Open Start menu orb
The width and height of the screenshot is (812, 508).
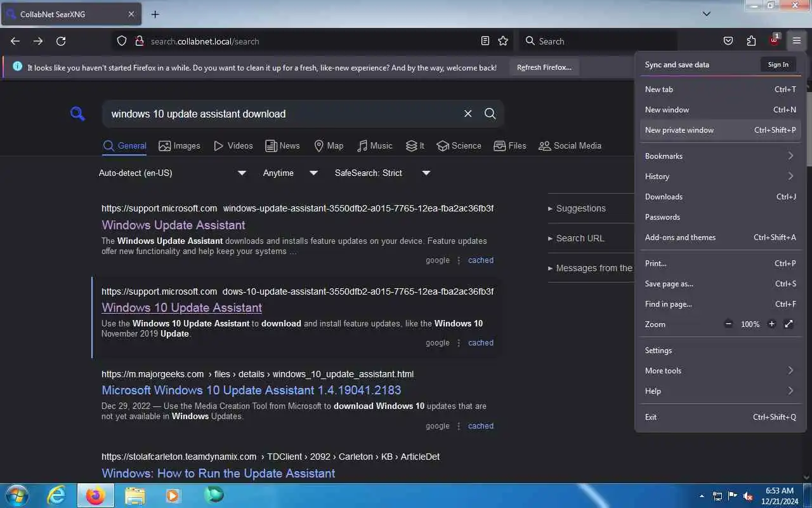click(x=16, y=495)
